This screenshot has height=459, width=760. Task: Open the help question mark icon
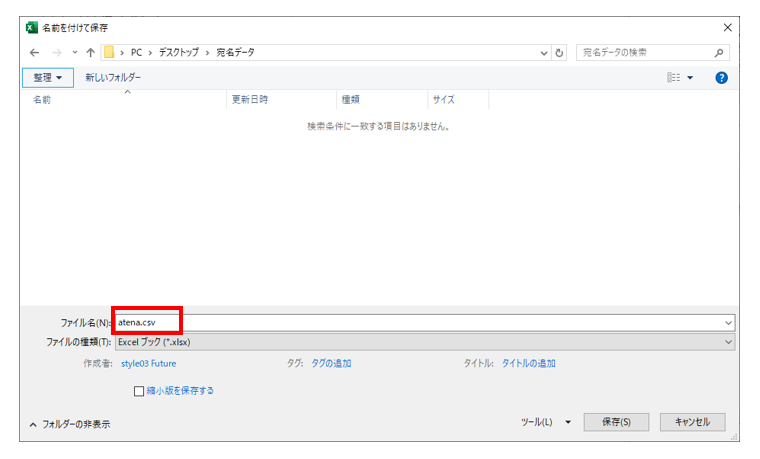[721, 77]
